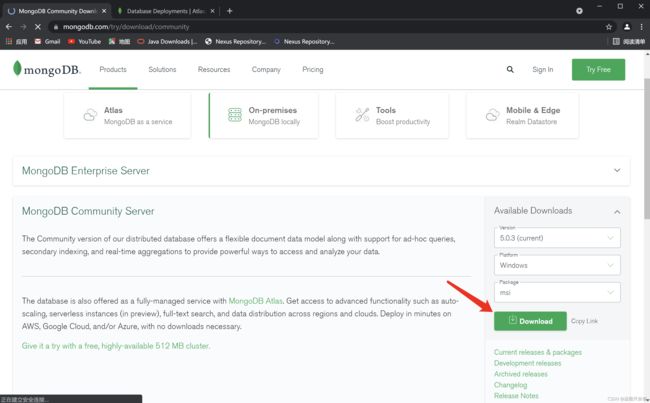
Task: Open the first Nexus Repository bookmark
Action: [x=235, y=41]
